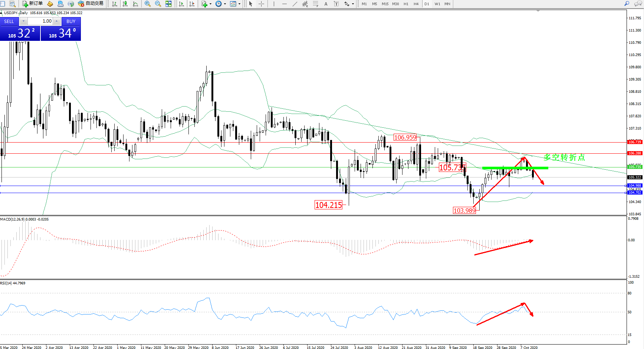Screen dimensions: 644x349
Task: Click the New Order (新订单) button
Action: pyautogui.click(x=32, y=4)
